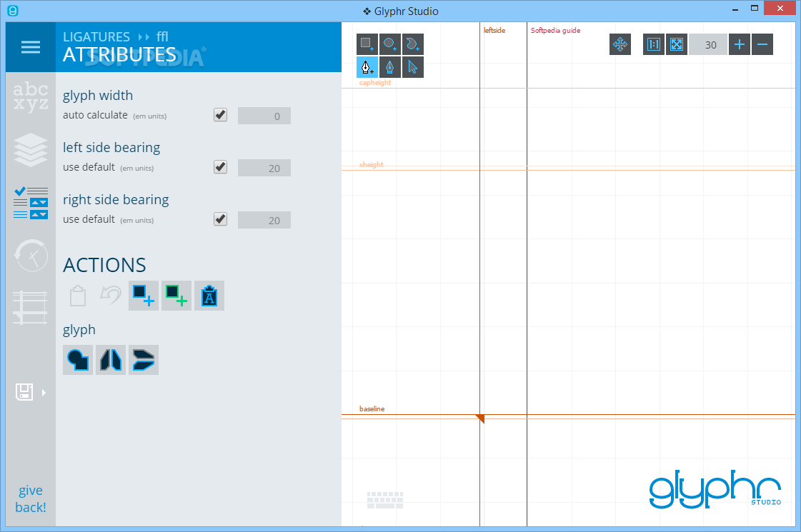Viewport: 801px width, 532px height.
Task: Flip glyph horizontally icon
Action: click(x=110, y=360)
